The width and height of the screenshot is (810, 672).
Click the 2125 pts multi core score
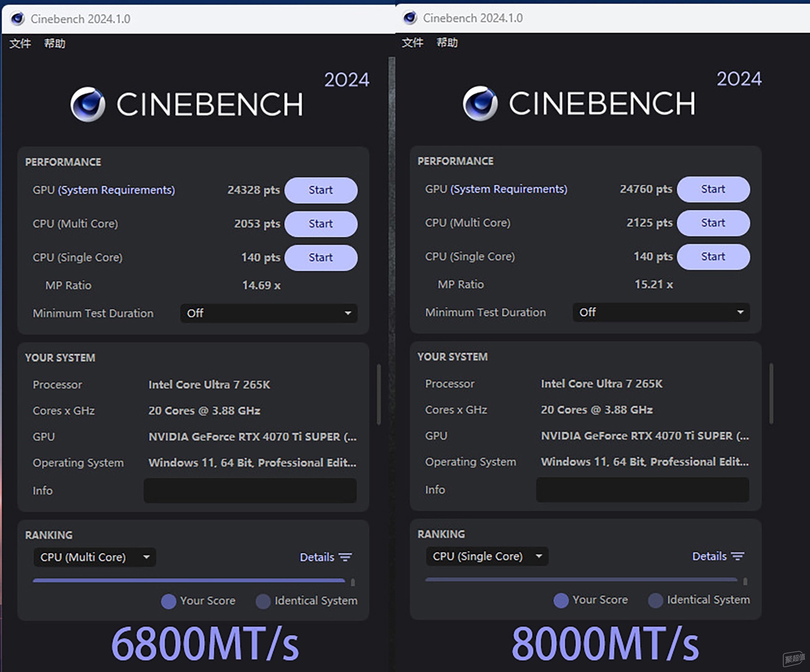tap(650, 223)
